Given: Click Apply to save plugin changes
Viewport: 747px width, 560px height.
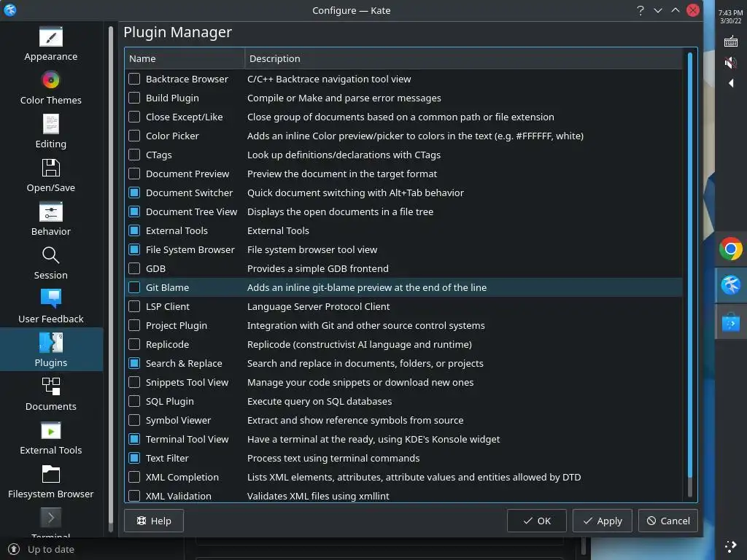Looking at the screenshot, I should point(602,521).
